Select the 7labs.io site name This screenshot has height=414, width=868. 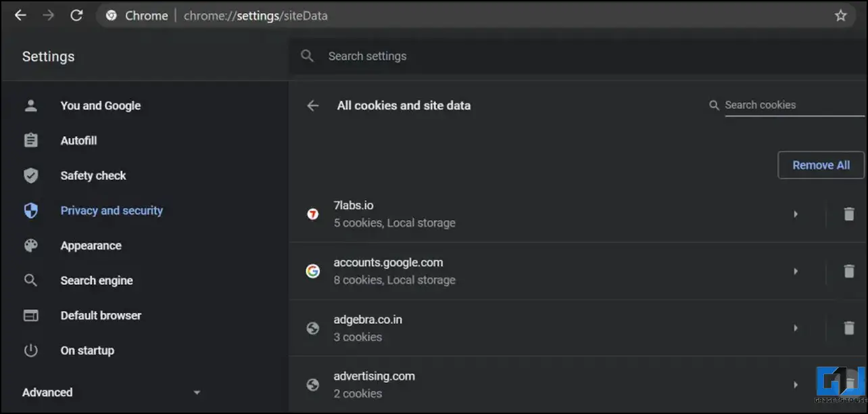tap(354, 205)
